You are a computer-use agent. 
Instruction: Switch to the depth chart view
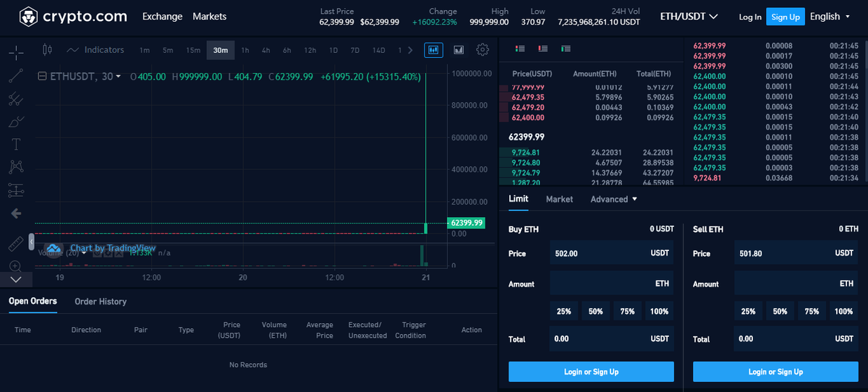[459, 50]
